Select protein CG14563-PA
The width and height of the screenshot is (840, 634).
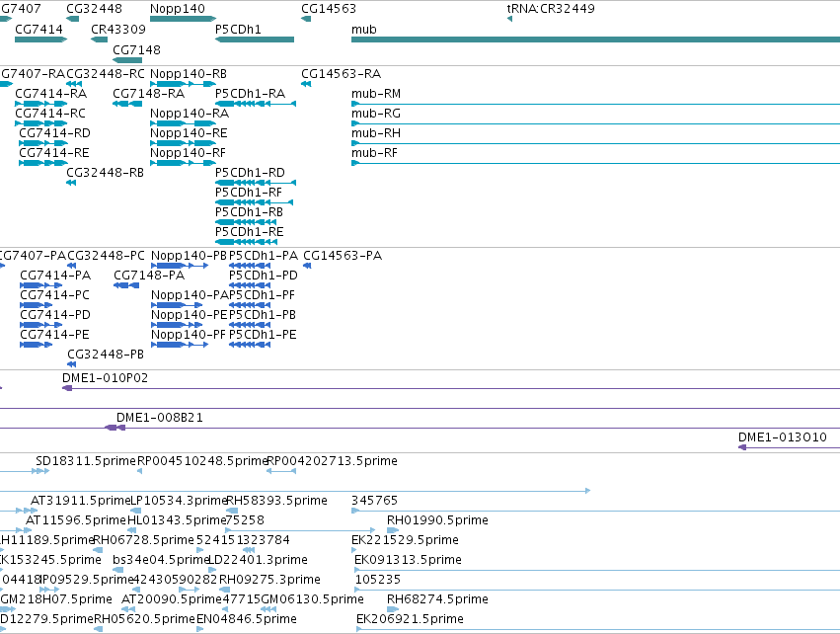pyautogui.click(x=307, y=266)
